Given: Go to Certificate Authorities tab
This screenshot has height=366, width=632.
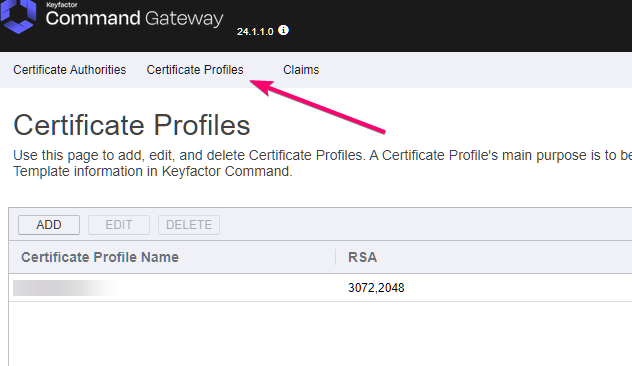Looking at the screenshot, I should pos(70,70).
